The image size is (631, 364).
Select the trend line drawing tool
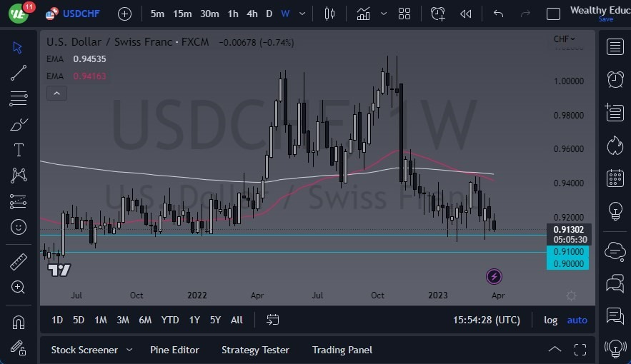[x=18, y=73]
